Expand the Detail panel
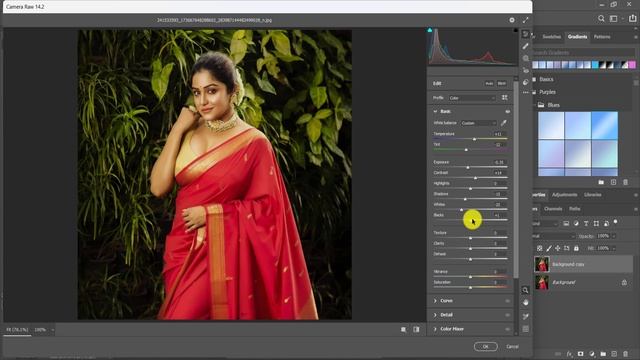The width and height of the screenshot is (640, 360). click(x=435, y=315)
